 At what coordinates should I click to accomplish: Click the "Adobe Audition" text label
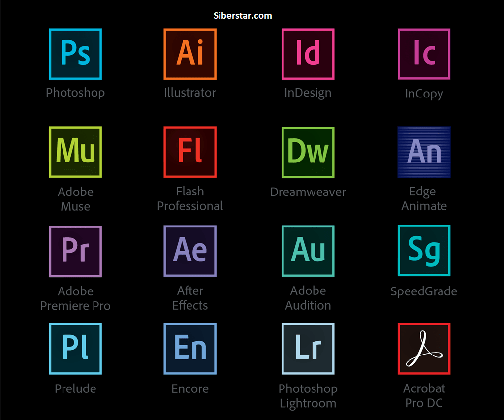coord(308,298)
